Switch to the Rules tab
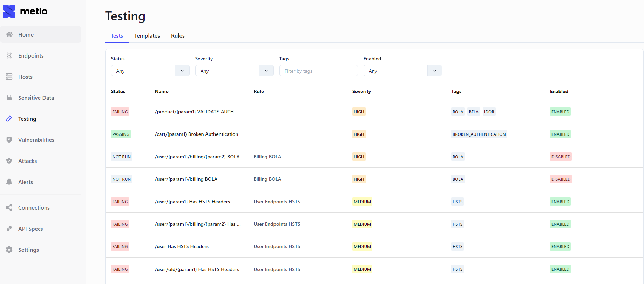This screenshot has width=644, height=284. 178,35
